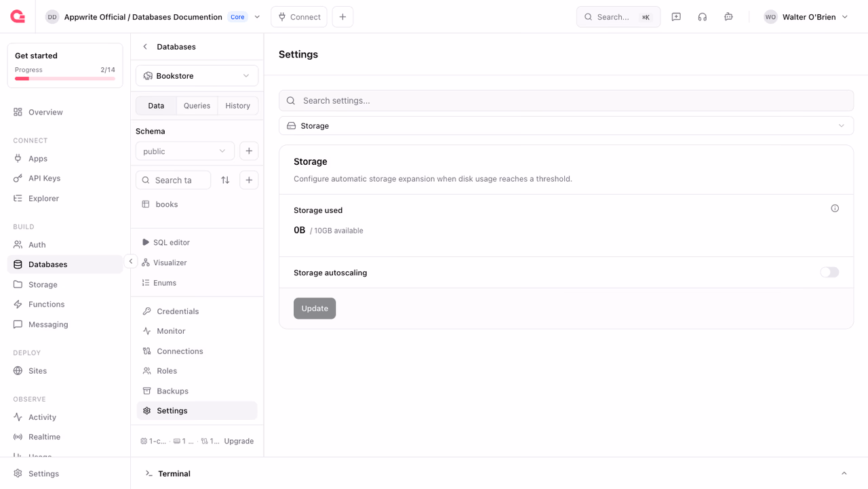
Task: Open the feedback icon in top bar
Action: (x=676, y=17)
